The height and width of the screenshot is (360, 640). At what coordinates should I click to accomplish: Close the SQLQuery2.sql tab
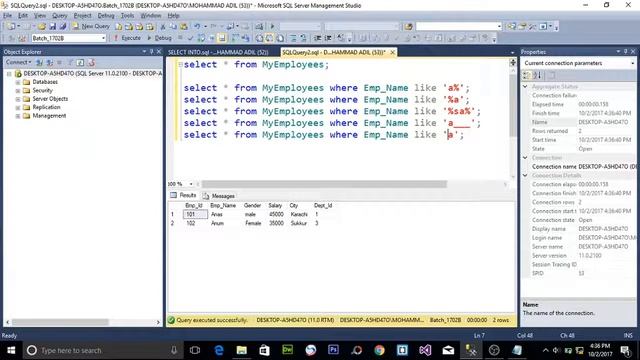[x=392, y=52]
